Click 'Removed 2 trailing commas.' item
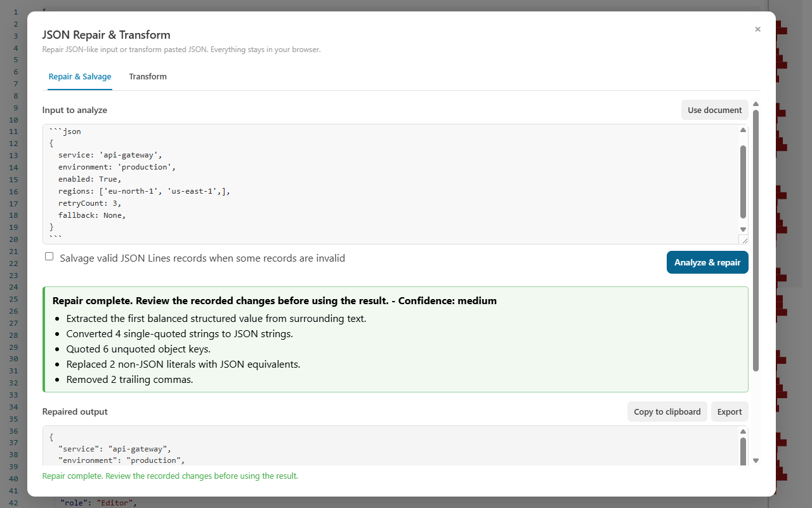Screen dimensions: 812x508 coord(129,380)
